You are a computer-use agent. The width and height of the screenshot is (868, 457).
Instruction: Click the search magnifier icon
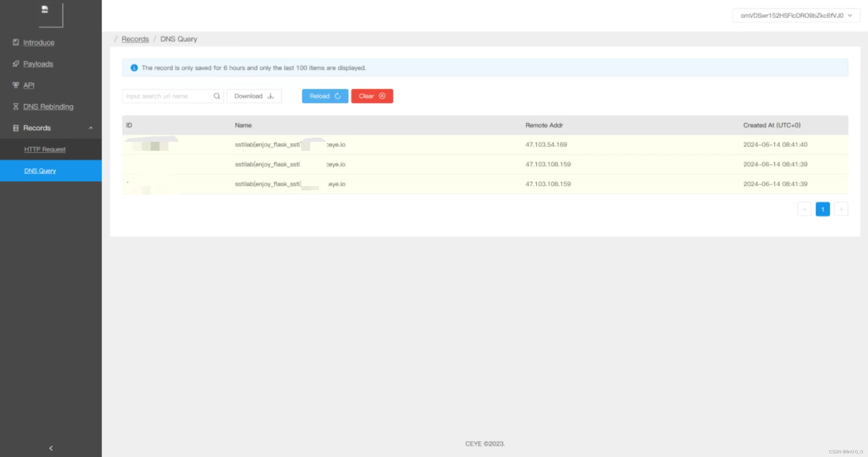tap(217, 96)
